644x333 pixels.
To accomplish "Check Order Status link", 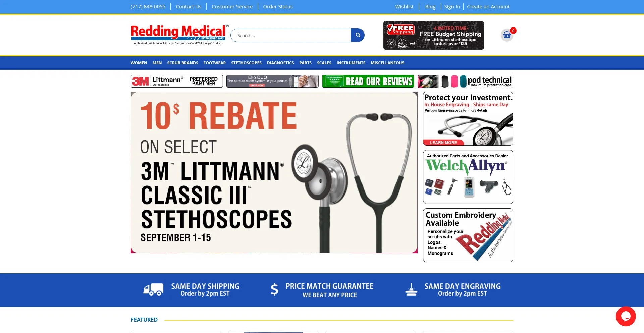I will pyautogui.click(x=278, y=7).
